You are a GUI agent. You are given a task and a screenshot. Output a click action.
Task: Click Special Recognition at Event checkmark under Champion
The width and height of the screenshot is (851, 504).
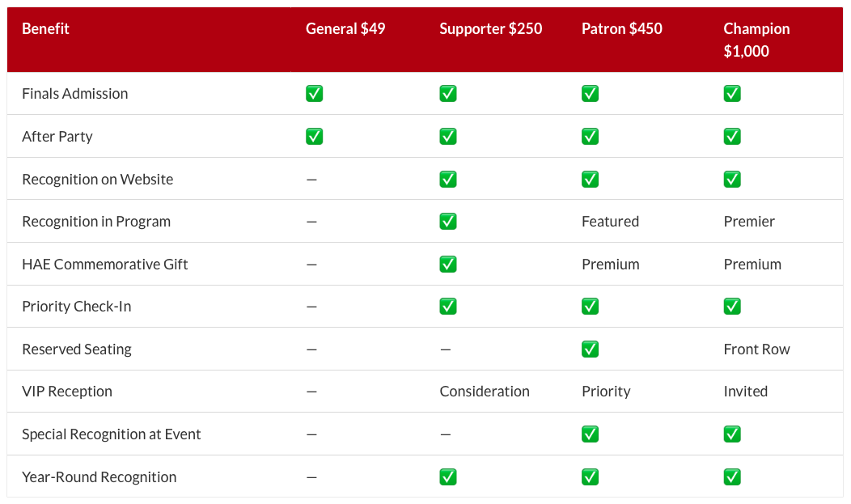point(732,434)
